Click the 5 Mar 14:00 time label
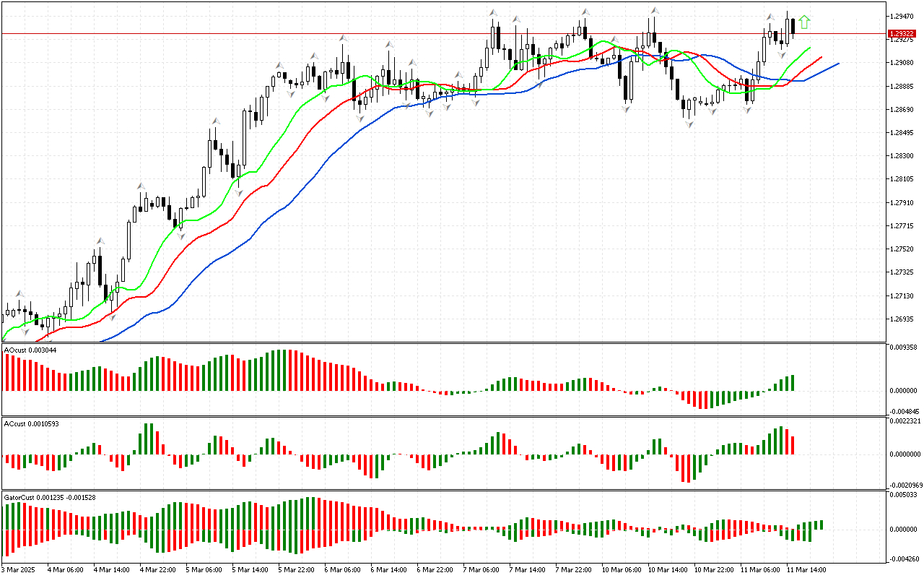The width and height of the screenshot is (924, 578). pyautogui.click(x=251, y=569)
